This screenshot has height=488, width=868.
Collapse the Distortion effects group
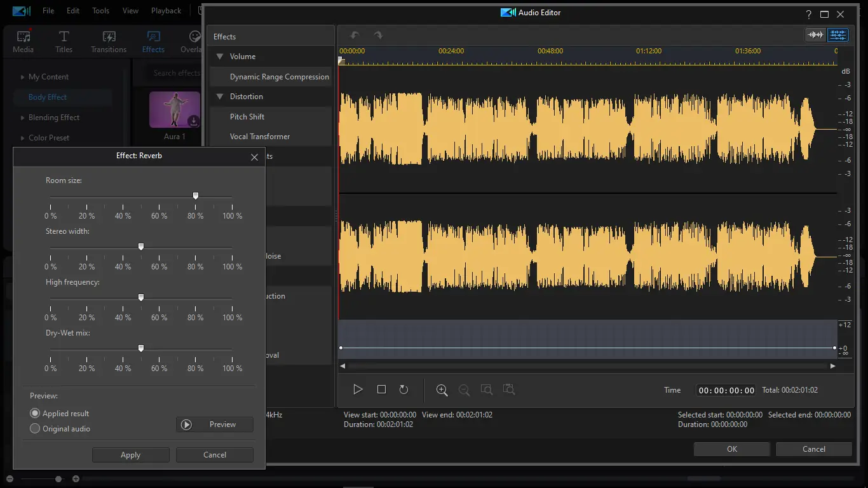220,97
